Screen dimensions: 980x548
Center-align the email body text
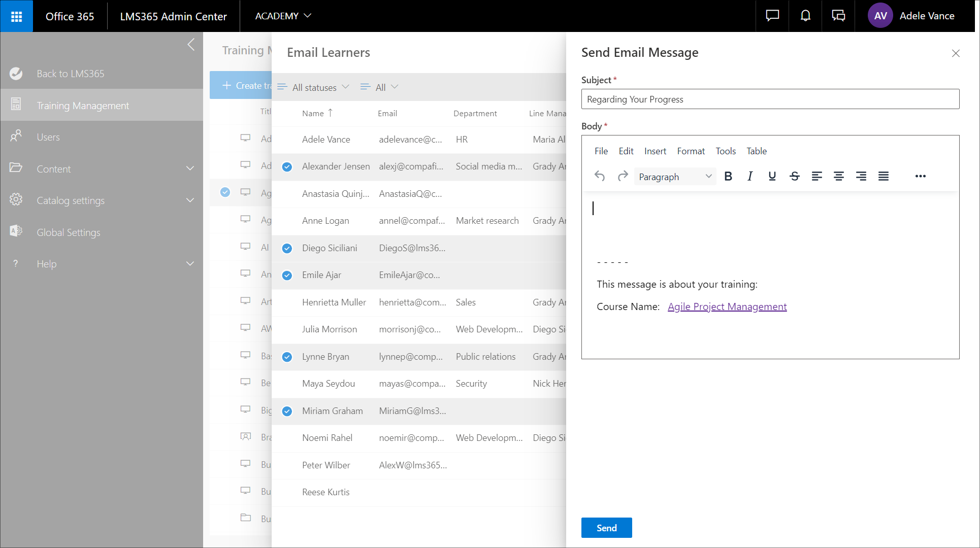pyautogui.click(x=838, y=176)
